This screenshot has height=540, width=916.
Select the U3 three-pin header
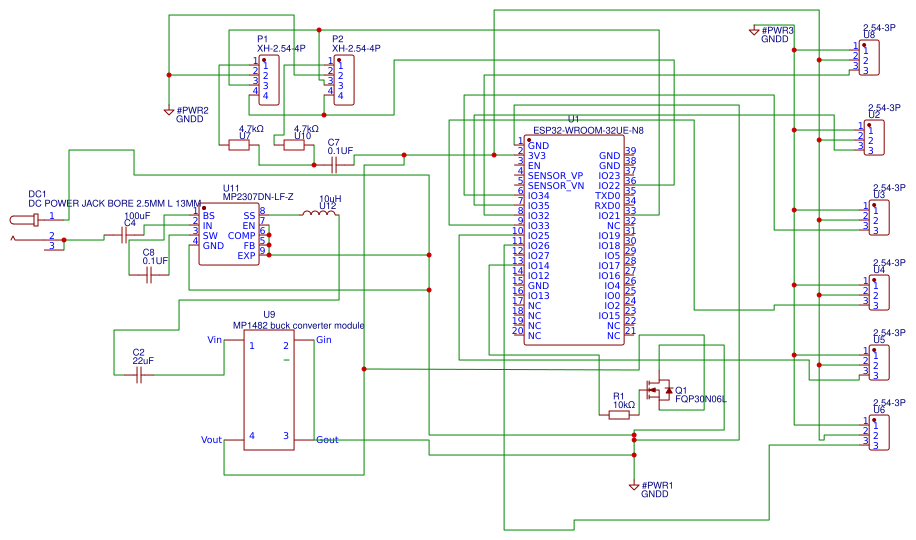(x=879, y=217)
